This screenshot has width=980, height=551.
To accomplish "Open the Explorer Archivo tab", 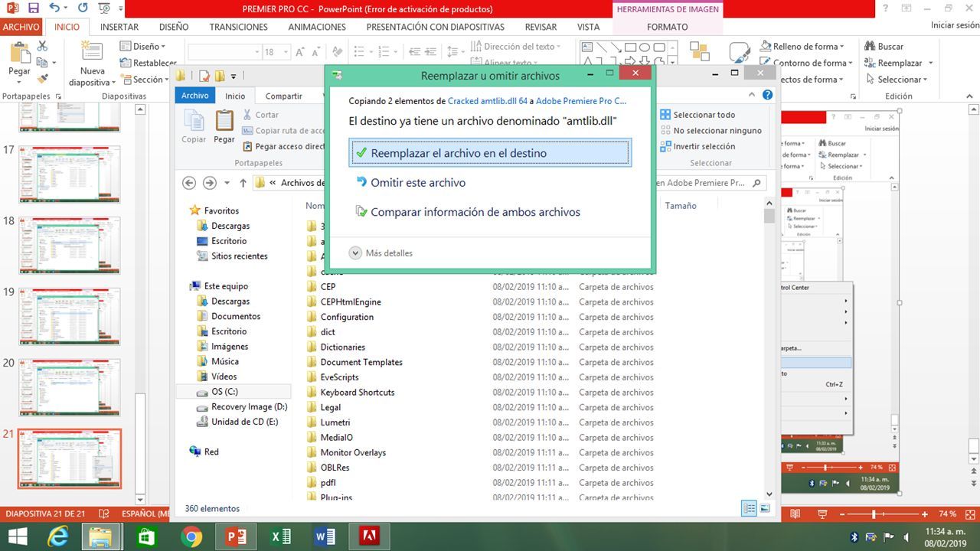I will [x=195, y=96].
